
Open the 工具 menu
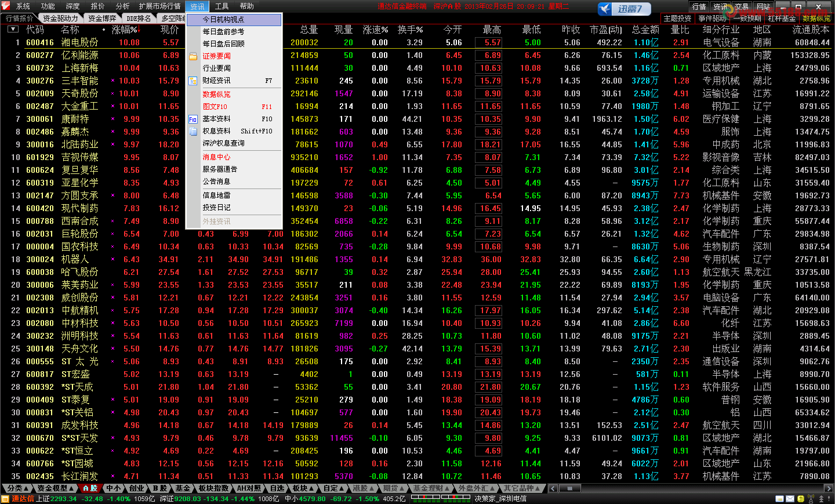tap(222, 6)
